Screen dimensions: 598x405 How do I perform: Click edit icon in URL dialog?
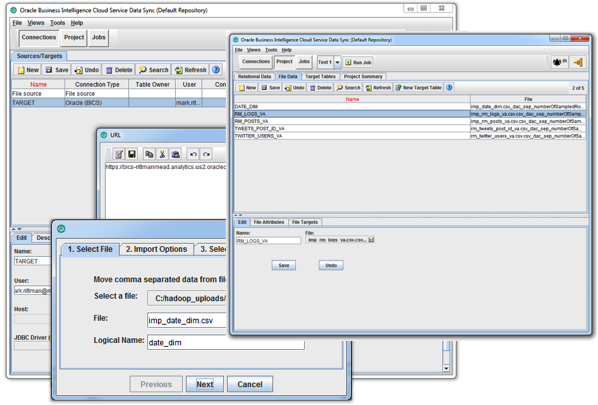pyautogui.click(x=119, y=154)
